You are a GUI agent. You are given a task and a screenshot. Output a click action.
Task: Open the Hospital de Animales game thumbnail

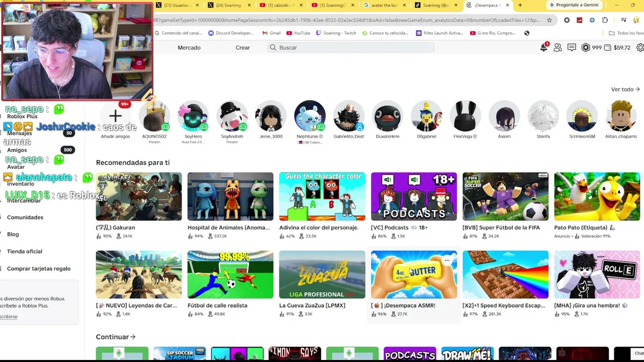tap(230, 197)
